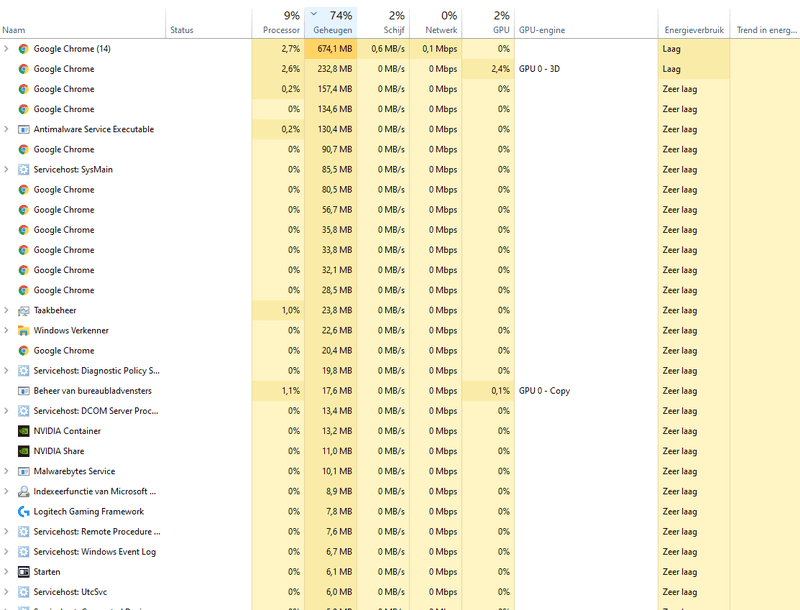Sort by the GPU percentage column header
Screen dimensions: 800x610
[488, 23]
